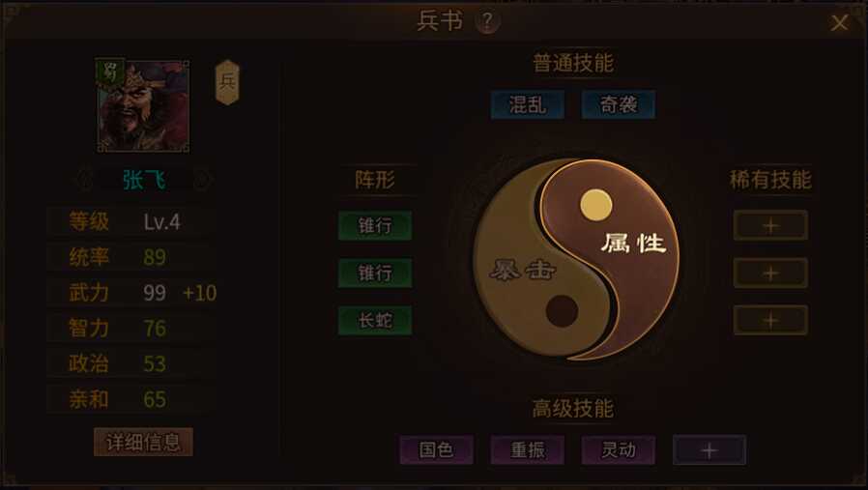Click the second 锥行 formation button

coord(375,273)
